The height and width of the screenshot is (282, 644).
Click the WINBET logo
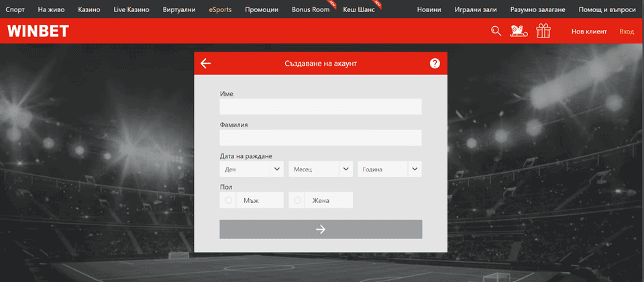click(38, 31)
